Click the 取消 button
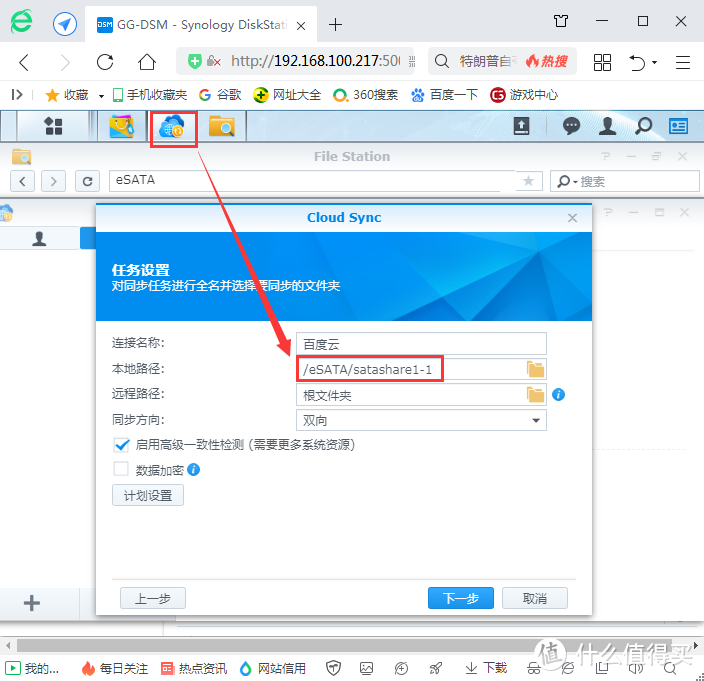The width and height of the screenshot is (704, 681). click(x=535, y=598)
